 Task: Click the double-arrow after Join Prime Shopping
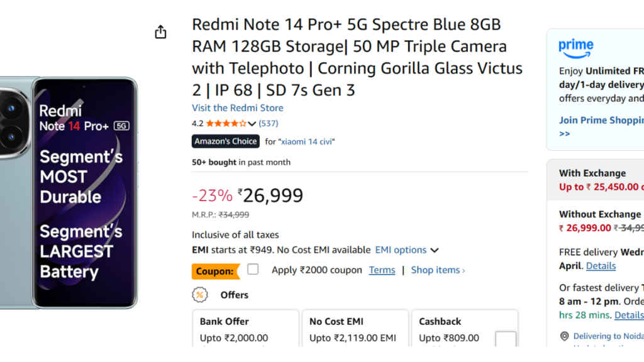coord(564,134)
